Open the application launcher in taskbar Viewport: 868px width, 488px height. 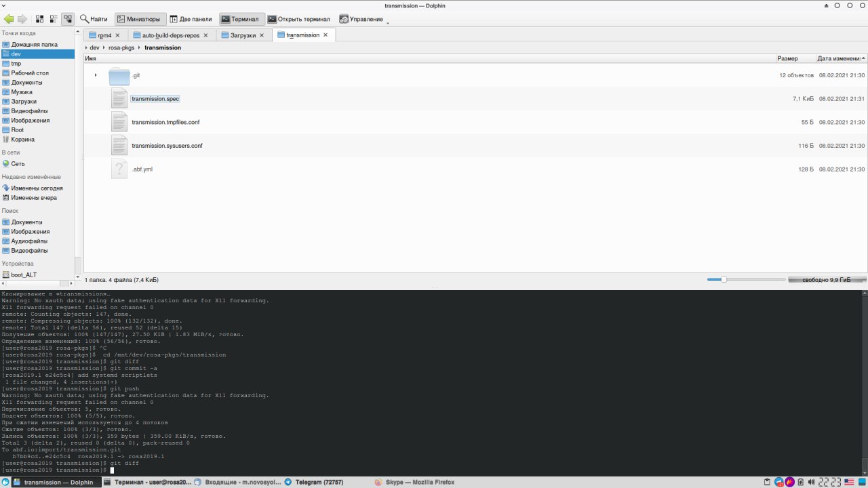6,482
